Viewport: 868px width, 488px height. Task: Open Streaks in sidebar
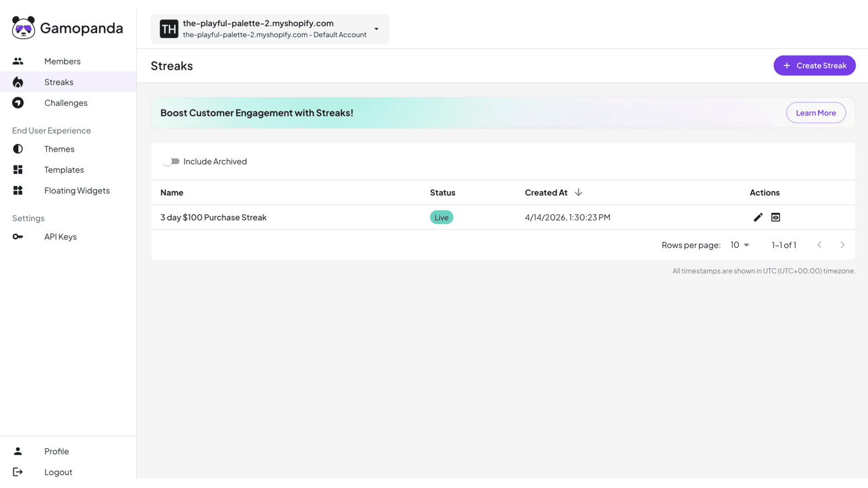[68, 82]
